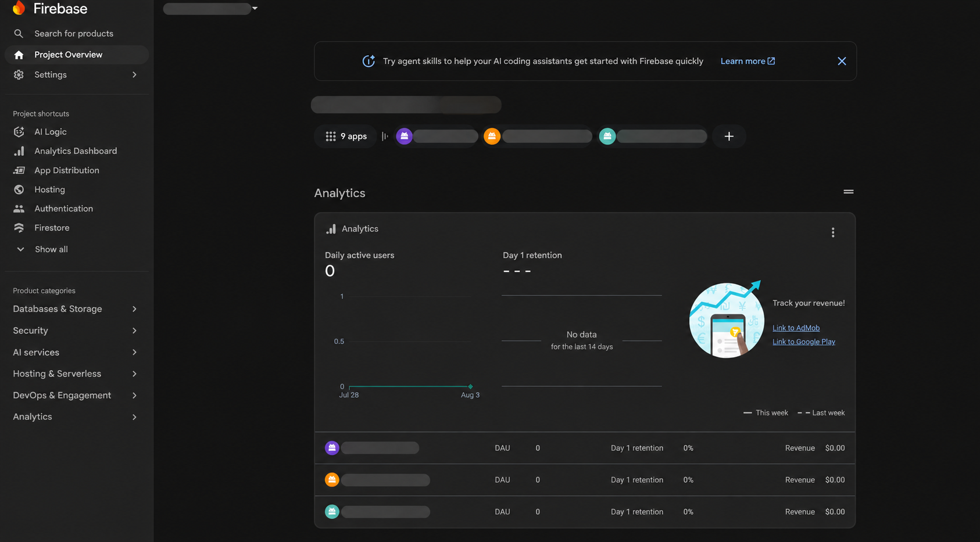This screenshot has height=542, width=980.
Task: Click the orange Android app icon chip
Action: click(x=492, y=136)
